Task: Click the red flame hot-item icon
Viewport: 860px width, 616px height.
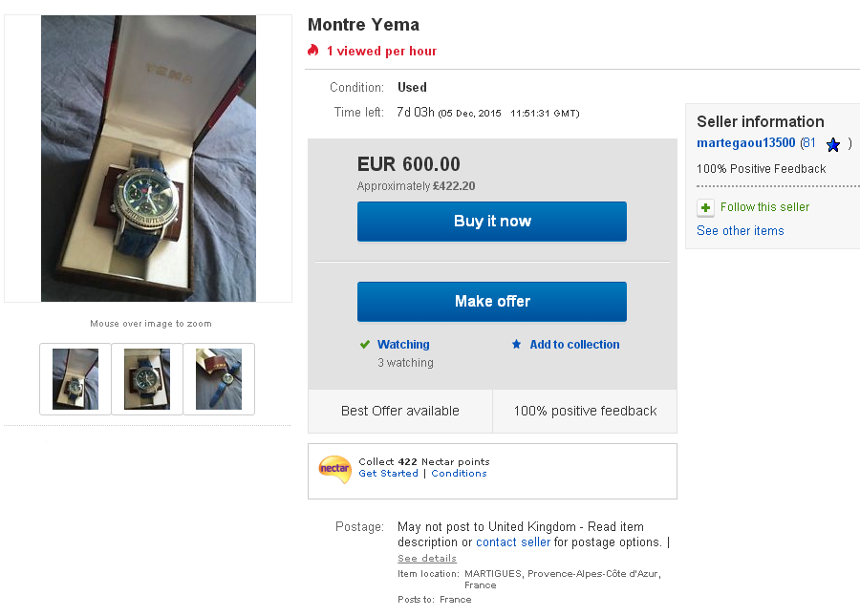Action: pos(312,51)
